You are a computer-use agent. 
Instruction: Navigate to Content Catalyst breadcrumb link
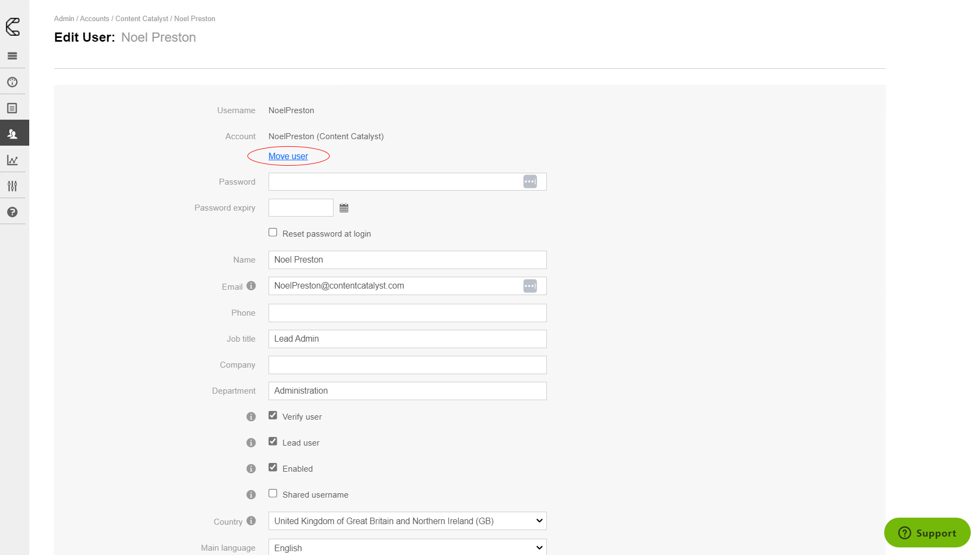coord(142,19)
